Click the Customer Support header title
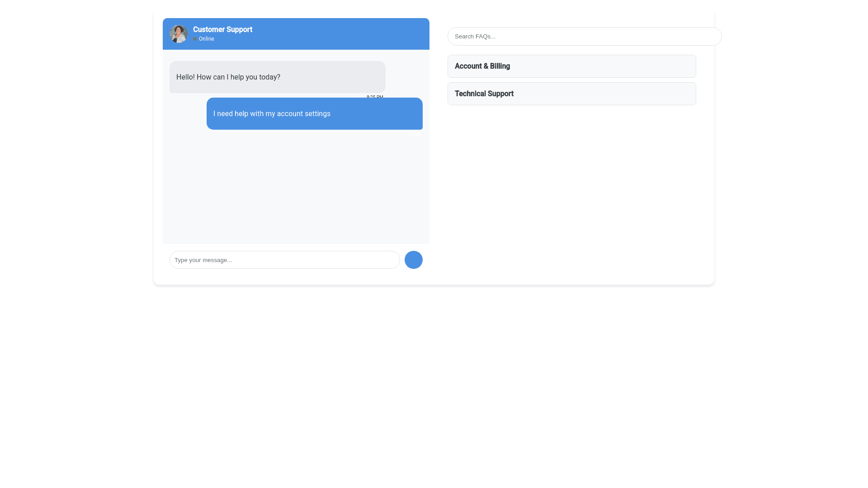Viewport: 868px width, 488px height. [222, 29]
